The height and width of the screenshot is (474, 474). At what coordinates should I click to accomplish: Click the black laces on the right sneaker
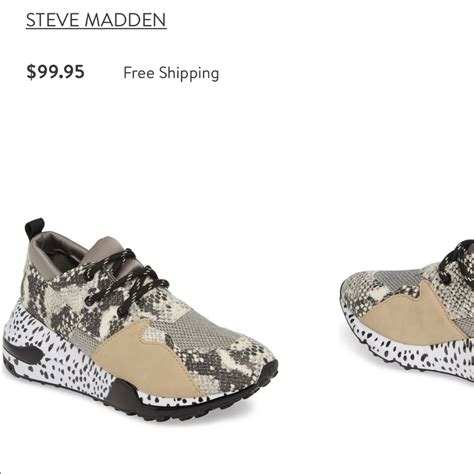(458, 262)
